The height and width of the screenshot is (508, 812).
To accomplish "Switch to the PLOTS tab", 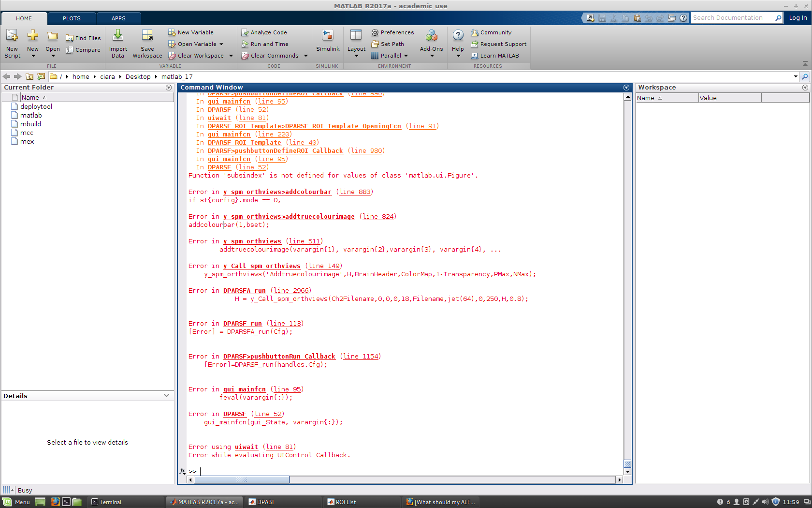I will (x=72, y=18).
